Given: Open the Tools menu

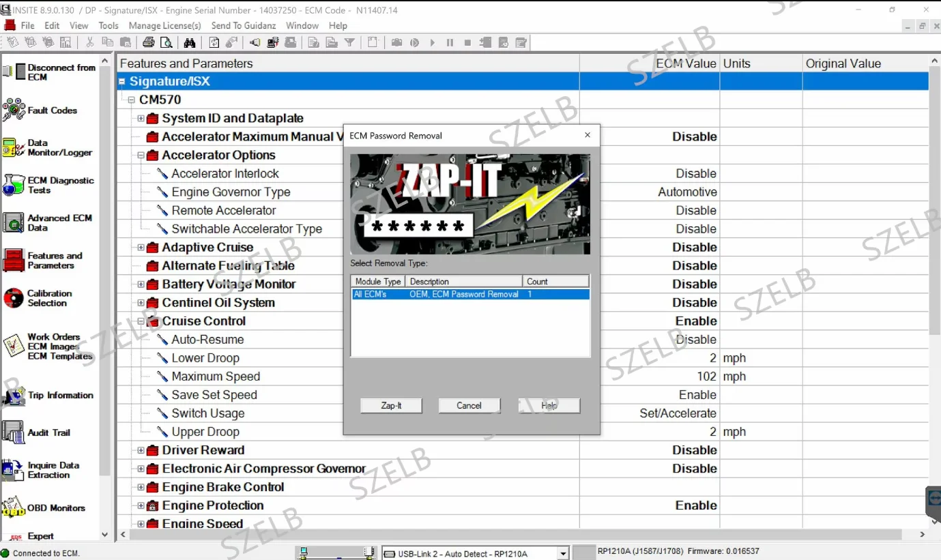Looking at the screenshot, I should click(x=108, y=25).
